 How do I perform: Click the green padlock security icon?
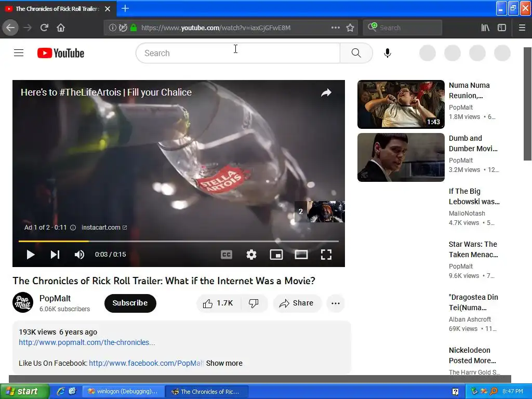(134, 28)
